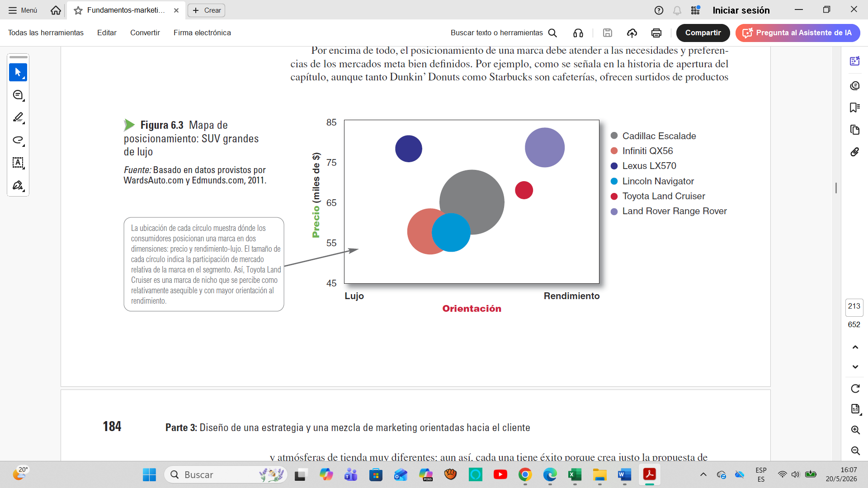Click the Crear new tab button
Screen dimensions: 868x488
pyautogui.click(x=207, y=10)
